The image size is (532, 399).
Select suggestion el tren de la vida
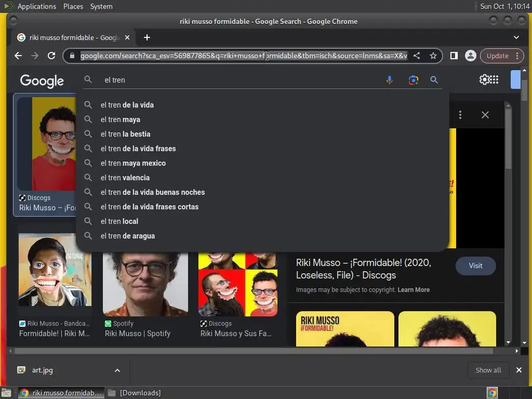click(x=262, y=105)
